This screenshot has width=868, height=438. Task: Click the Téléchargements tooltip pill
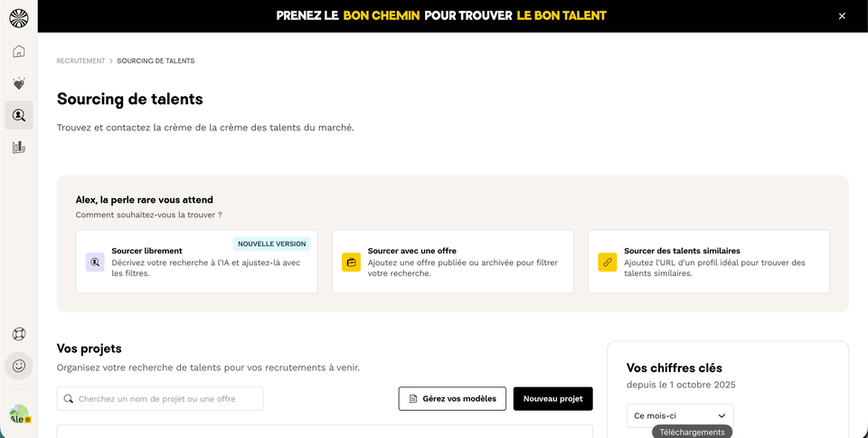point(692,432)
